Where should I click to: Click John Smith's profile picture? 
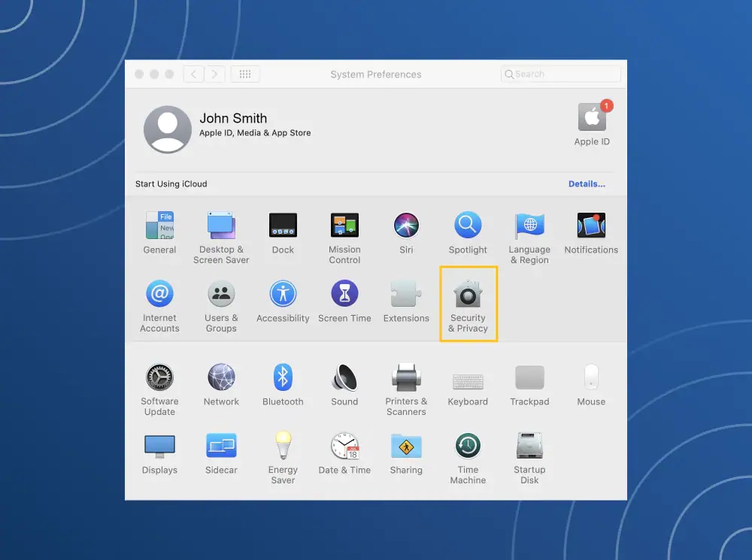[168, 129]
